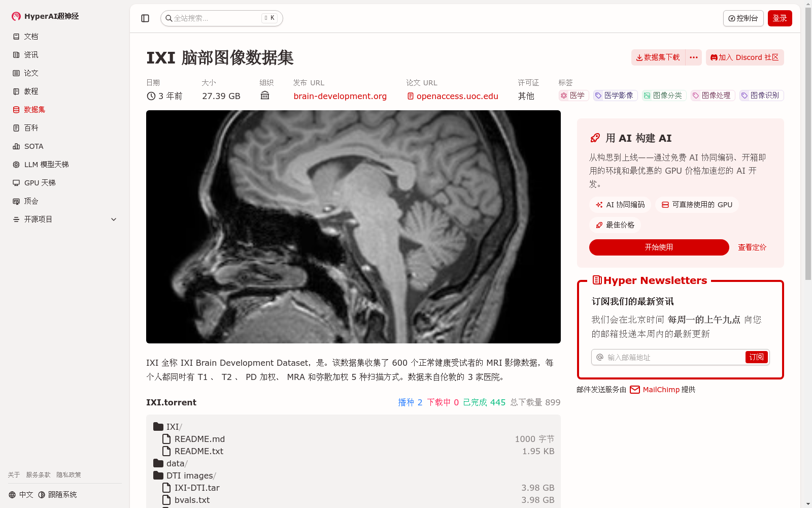
Task: Click the data/ folder icon
Action: 158,463
